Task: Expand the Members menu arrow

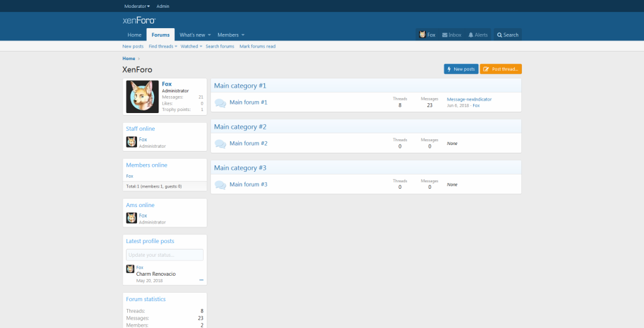Action: point(243,35)
